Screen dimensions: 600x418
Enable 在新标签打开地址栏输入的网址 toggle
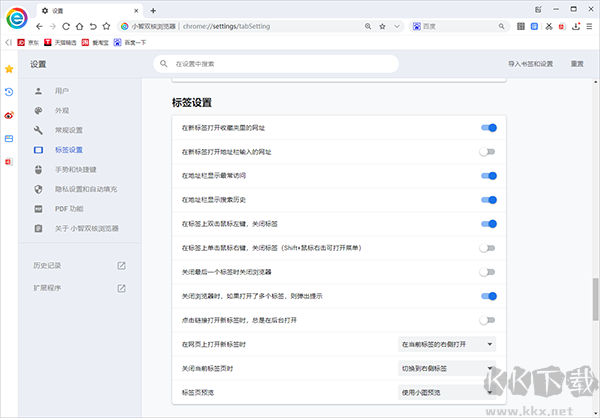(488, 152)
